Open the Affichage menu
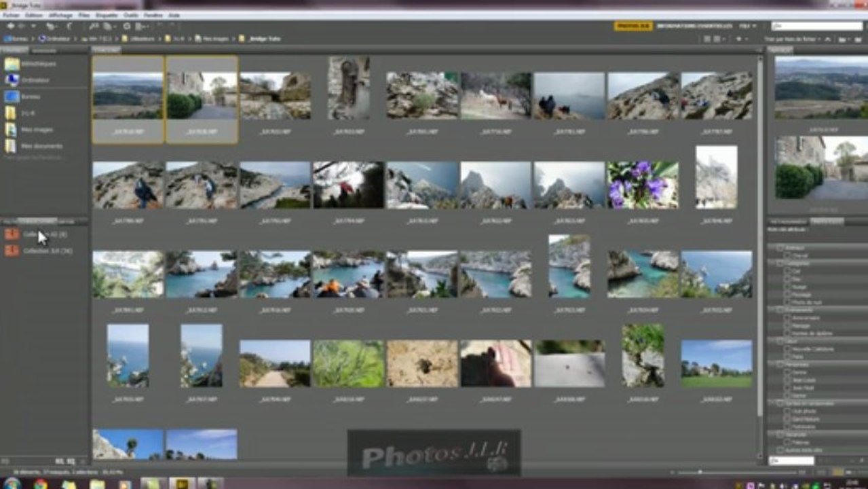Image resolution: width=868 pixels, height=489 pixels. tap(60, 15)
